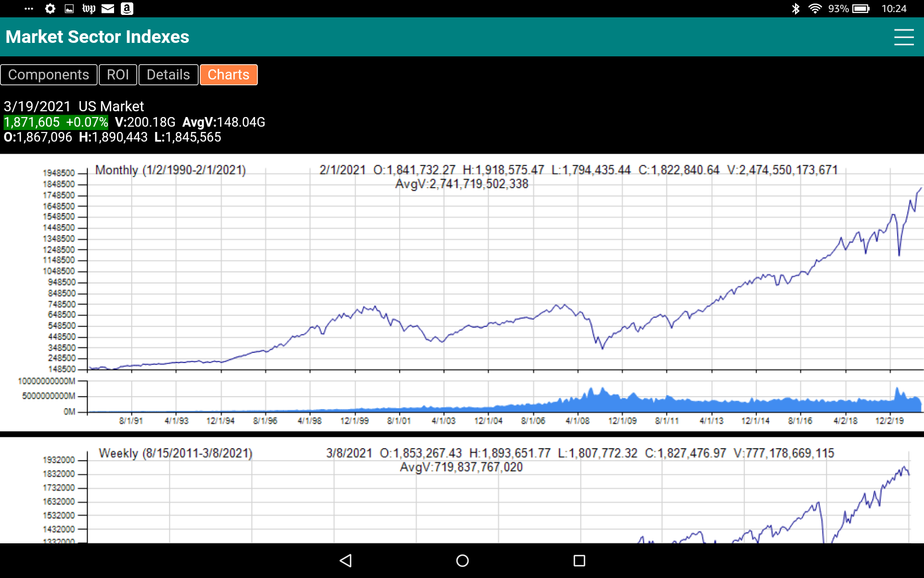Tap the clock showing 10:24
Image resolution: width=924 pixels, height=578 pixels.
(894, 8)
